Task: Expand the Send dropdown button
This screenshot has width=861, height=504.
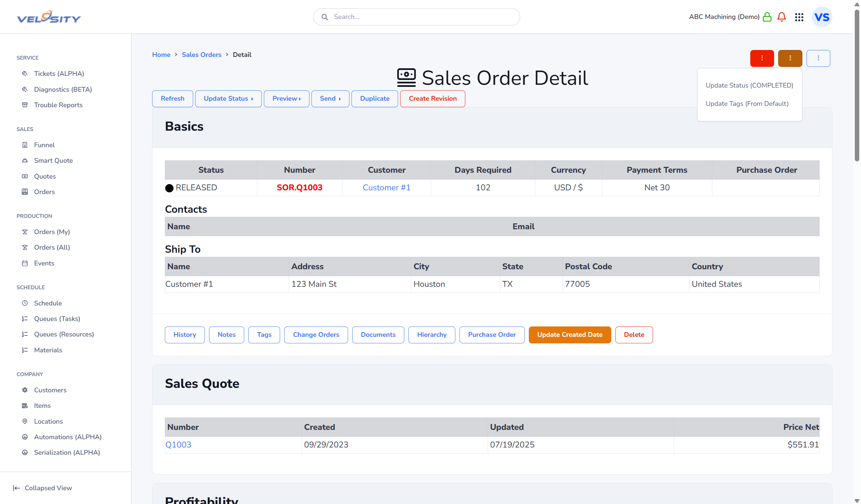Action: (x=330, y=99)
